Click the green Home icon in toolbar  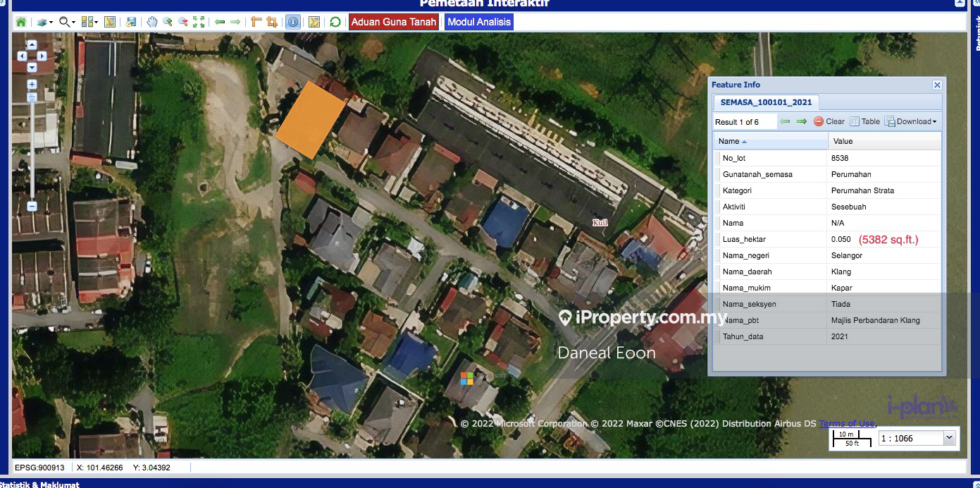point(21,22)
